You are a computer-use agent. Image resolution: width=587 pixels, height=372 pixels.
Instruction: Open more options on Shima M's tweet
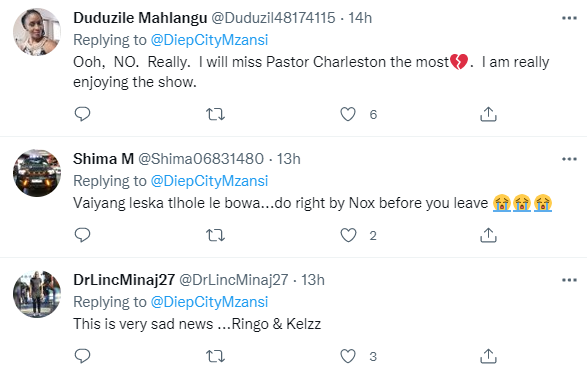[569, 159]
